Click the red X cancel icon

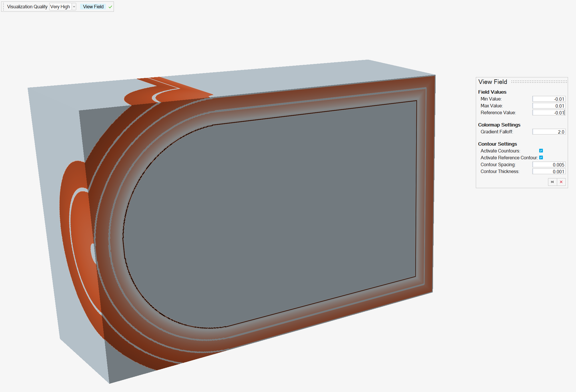tap(561, 182)
